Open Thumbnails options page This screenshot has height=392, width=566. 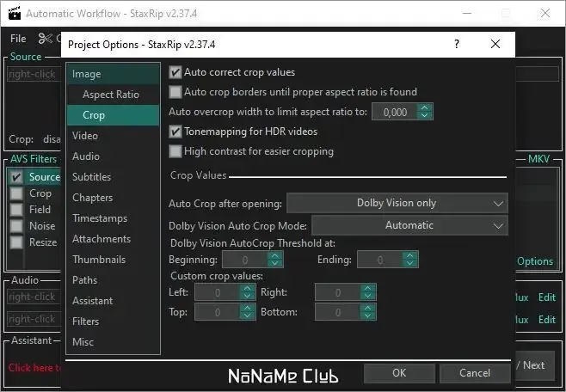point(113,260)
